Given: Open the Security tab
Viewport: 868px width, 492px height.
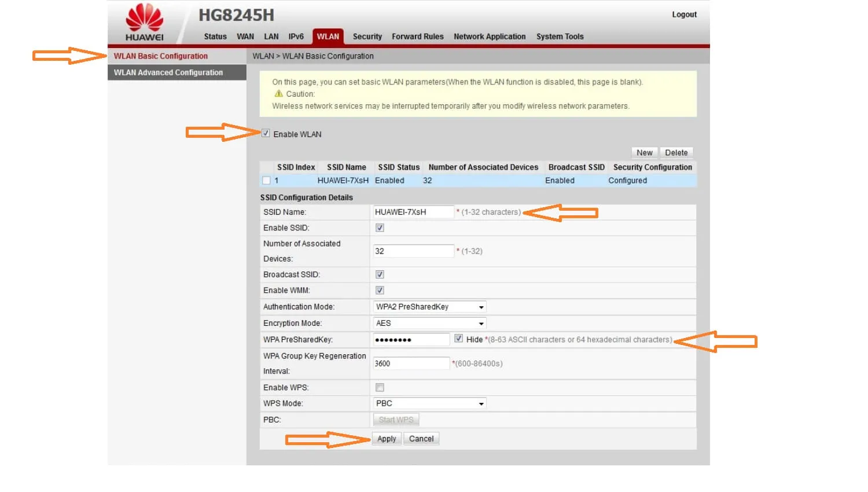Looking at the screenshot, I should pos(367,36).
